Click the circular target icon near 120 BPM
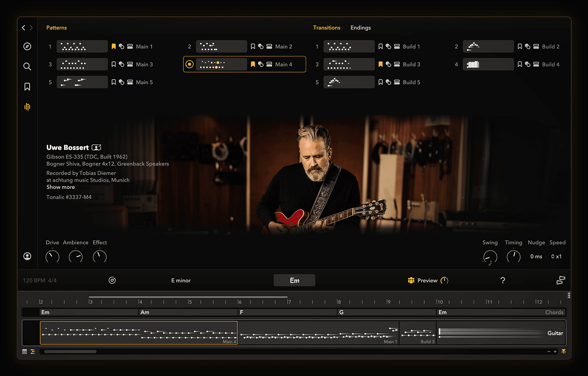This screenshot has height=376, width=588. tap(112, 280)
